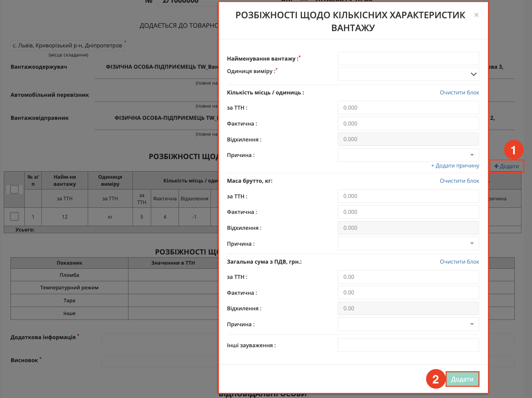
Task: Click the Найменування вантажу input field
Action: pyautogui.click(x=408, y=59)
